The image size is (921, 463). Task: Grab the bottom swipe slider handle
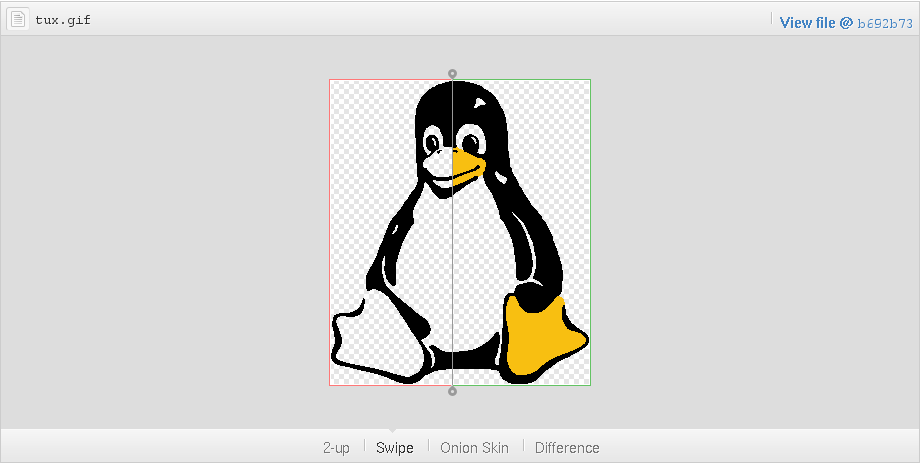[452, 391]
